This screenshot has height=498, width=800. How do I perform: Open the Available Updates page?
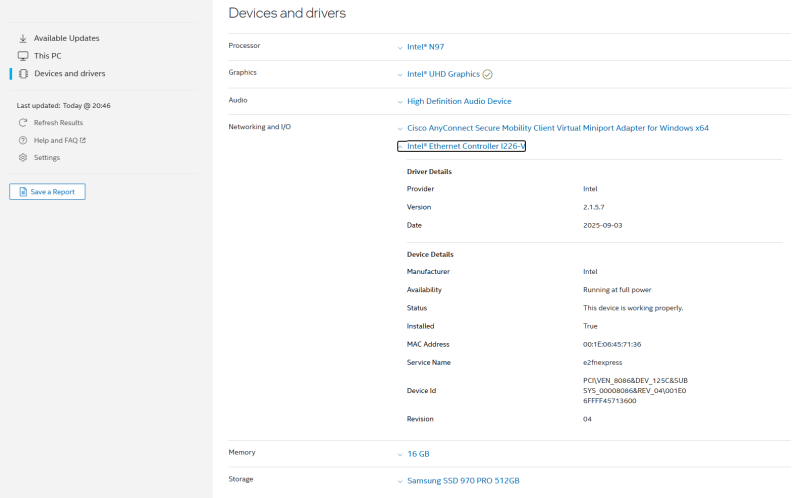click(66, 38)
